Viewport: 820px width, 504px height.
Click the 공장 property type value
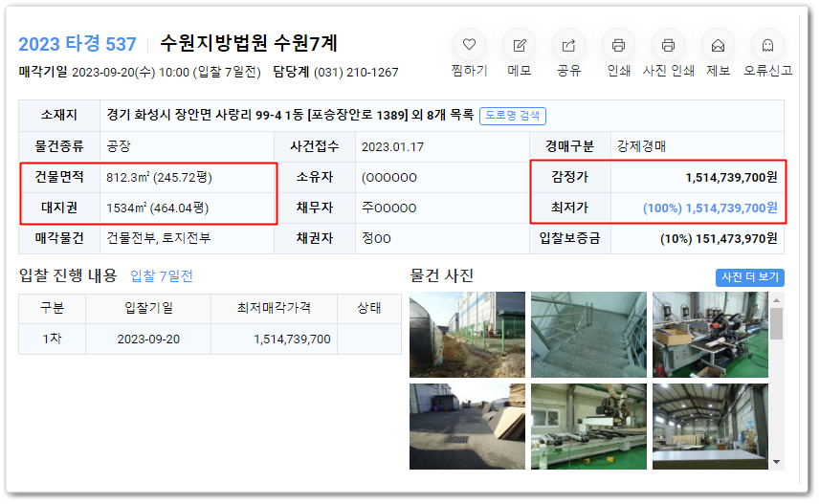coord(119,146)
